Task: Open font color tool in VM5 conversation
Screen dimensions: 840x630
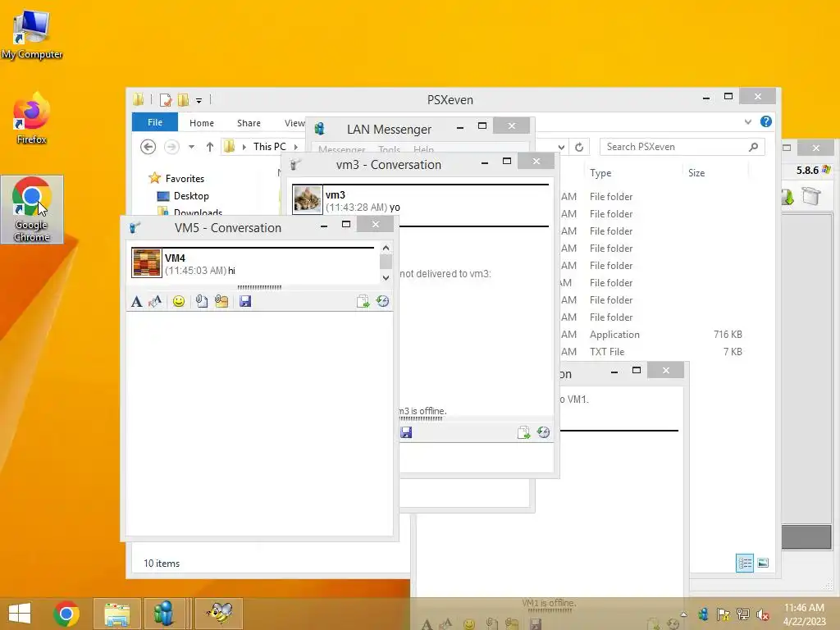Action: pyautogui.click(x=155, y=302)
